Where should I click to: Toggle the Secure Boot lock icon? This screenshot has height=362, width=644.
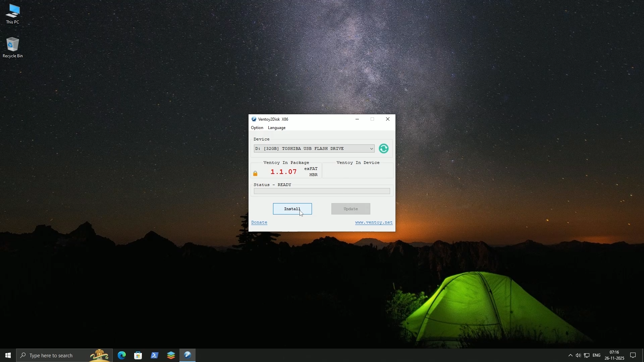255,173
